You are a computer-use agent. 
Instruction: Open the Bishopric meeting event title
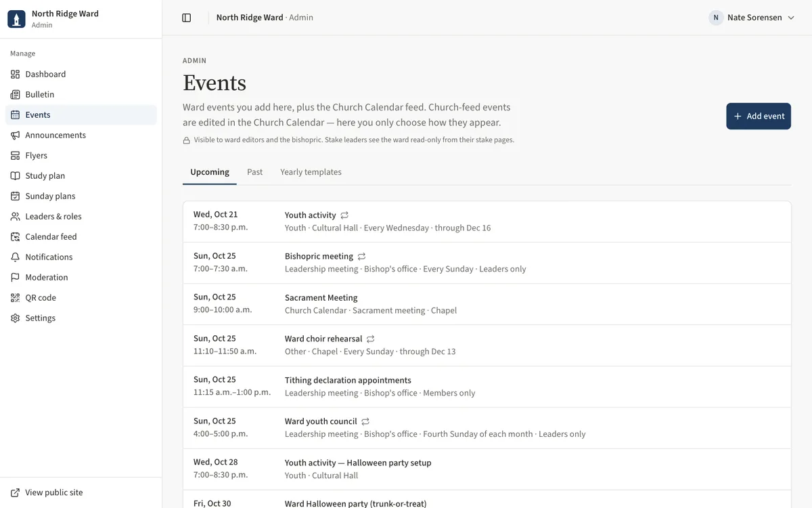319,257
